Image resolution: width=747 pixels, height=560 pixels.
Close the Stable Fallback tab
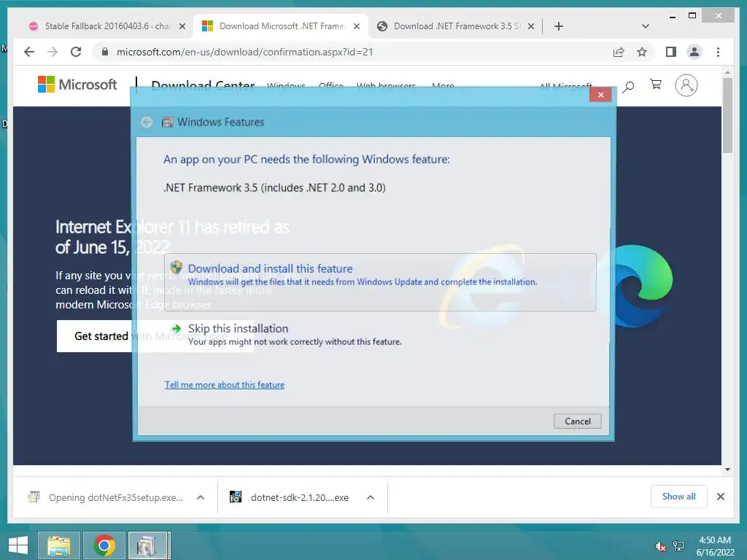pyautogui.click(x=182, y=26)
